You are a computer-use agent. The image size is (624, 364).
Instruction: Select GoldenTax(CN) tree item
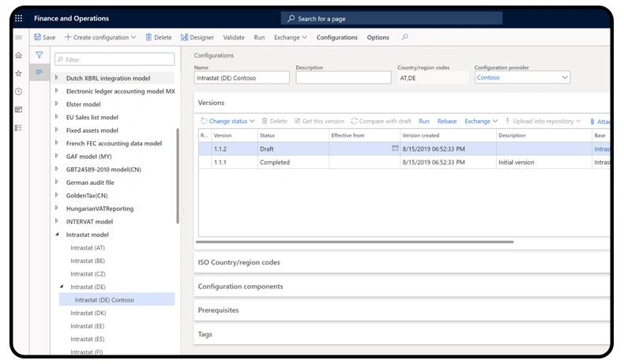pyautogui.click(x=87, y=195)
